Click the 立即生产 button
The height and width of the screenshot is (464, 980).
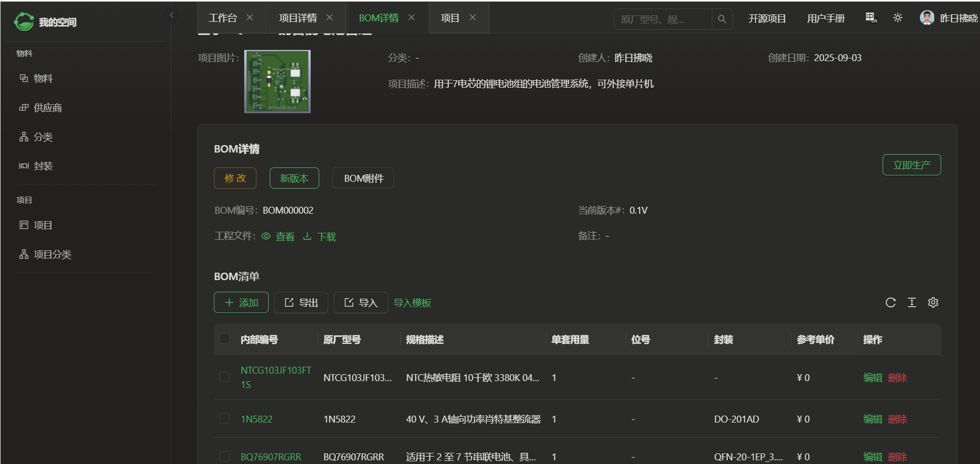911,165
